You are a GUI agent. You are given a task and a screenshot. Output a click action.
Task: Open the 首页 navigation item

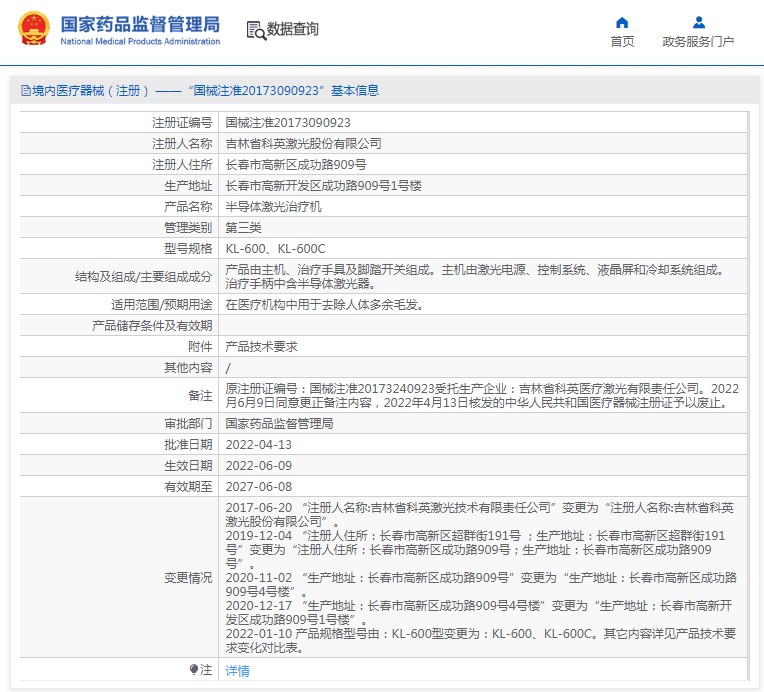click(x=622, y=41)
